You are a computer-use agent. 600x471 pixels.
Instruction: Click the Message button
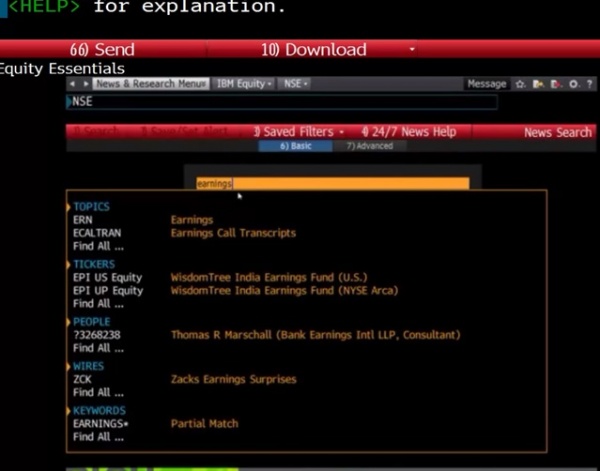487,84
